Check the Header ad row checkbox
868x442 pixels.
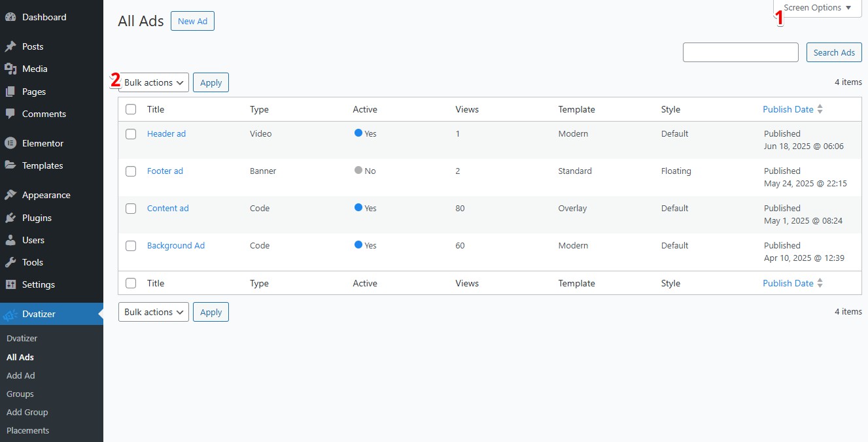click(x=131, y=134)
